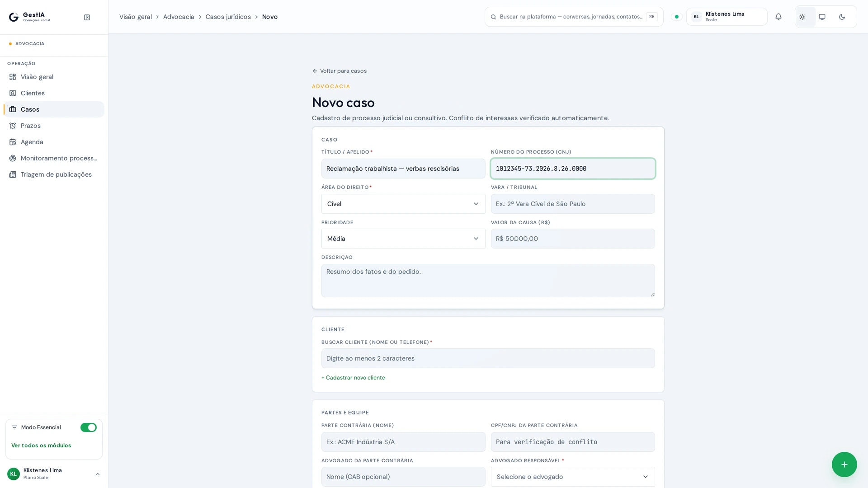868x488 pixels.
Task: Click Cadastrar novo cliente link
Action: point(353,378)
